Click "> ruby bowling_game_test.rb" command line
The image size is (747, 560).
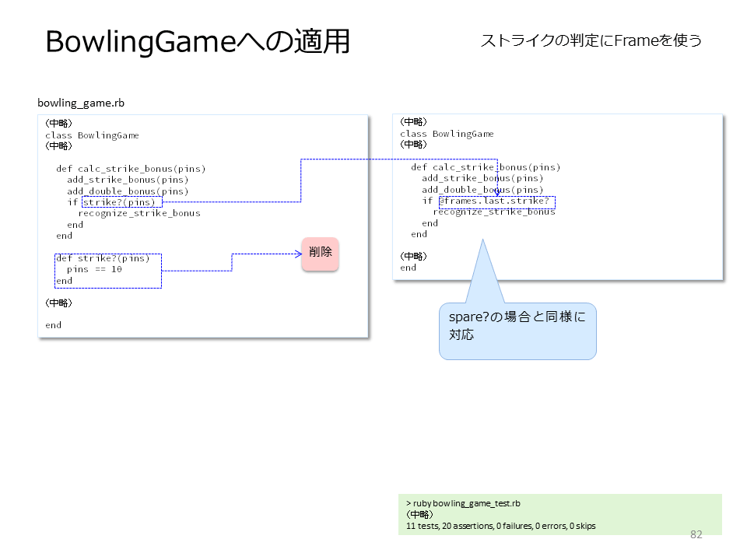click(463, 503)
